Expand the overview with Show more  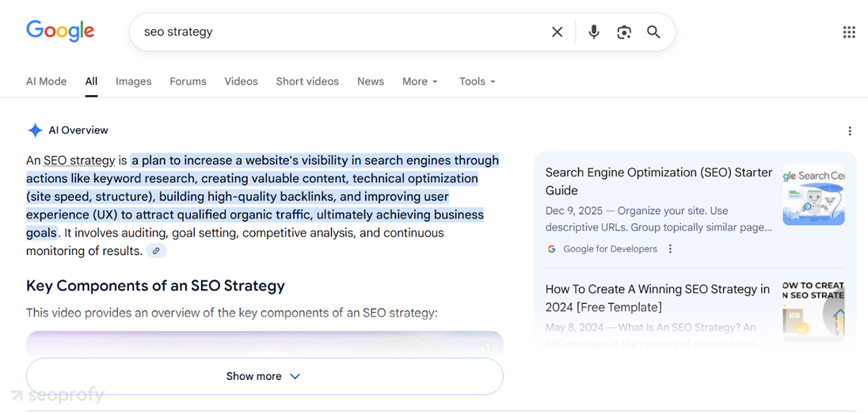tap(265, 376)
